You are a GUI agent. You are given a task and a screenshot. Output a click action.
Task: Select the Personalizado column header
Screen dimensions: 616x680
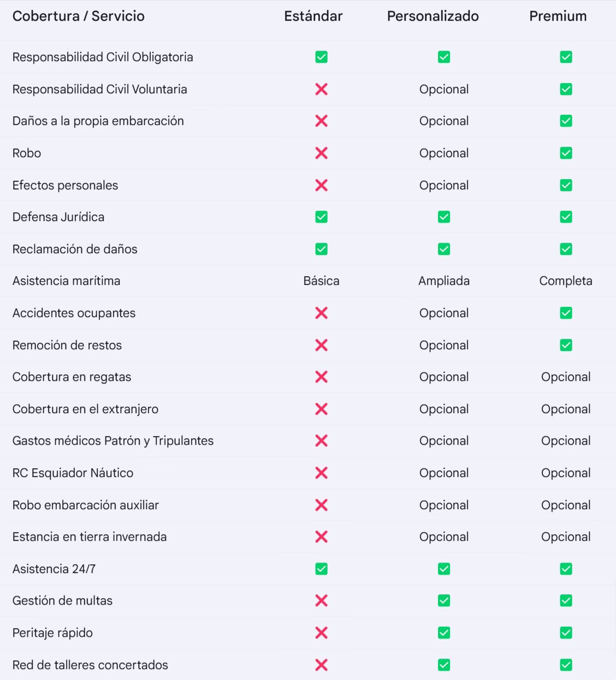tap(433, 16)
